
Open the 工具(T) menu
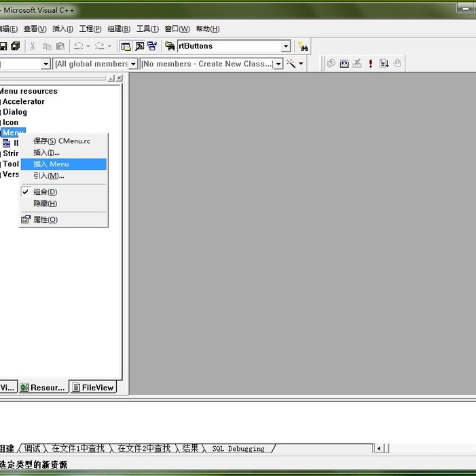147,29
